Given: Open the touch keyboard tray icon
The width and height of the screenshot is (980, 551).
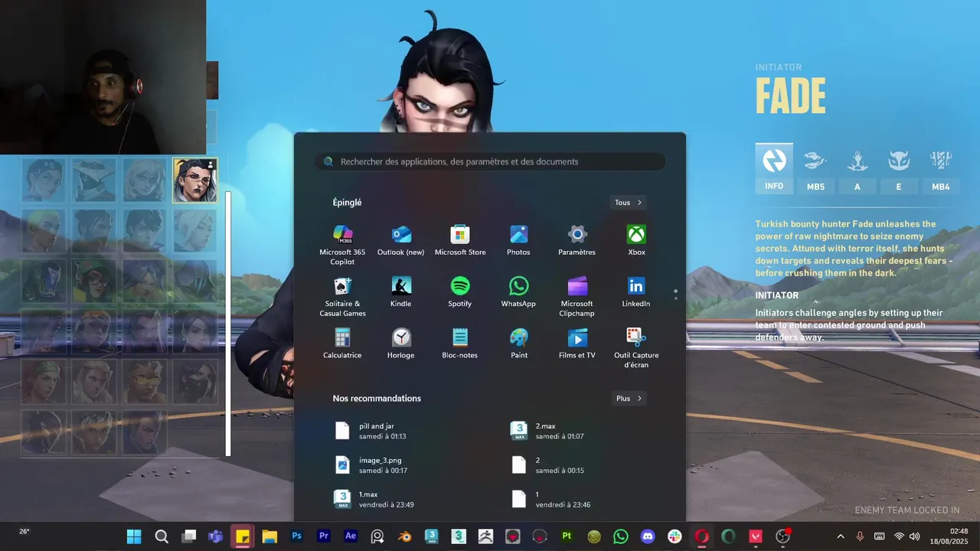Looking at the screenshot, I should [x=880, y=536].
